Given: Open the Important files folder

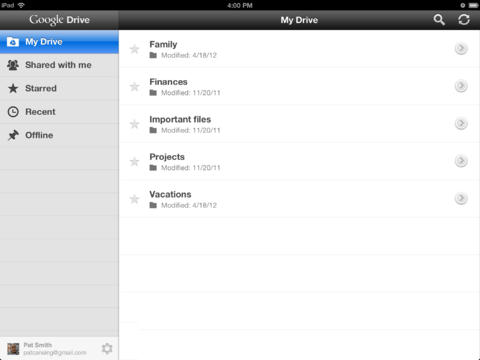Looking at the screenshot, I should click(x=299, y=124).
